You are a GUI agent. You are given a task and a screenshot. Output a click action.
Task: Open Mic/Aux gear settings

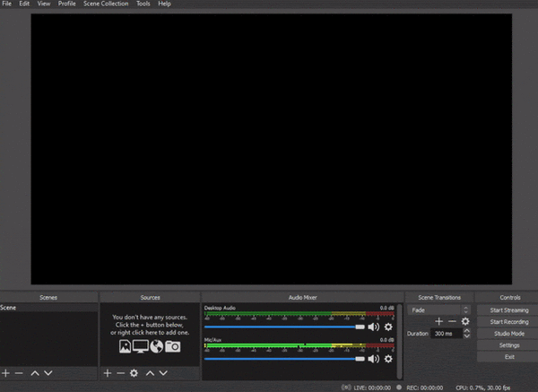[x=388, y=359]
